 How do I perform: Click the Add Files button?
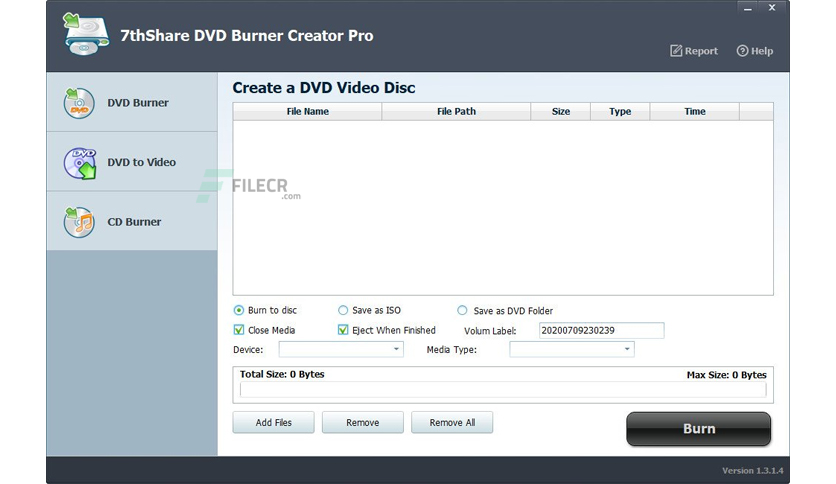274,422
